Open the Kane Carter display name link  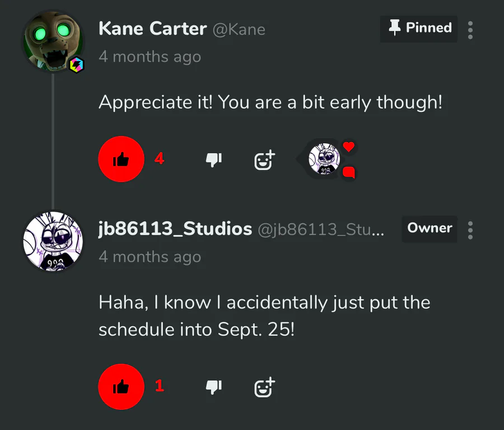[152, 29]
